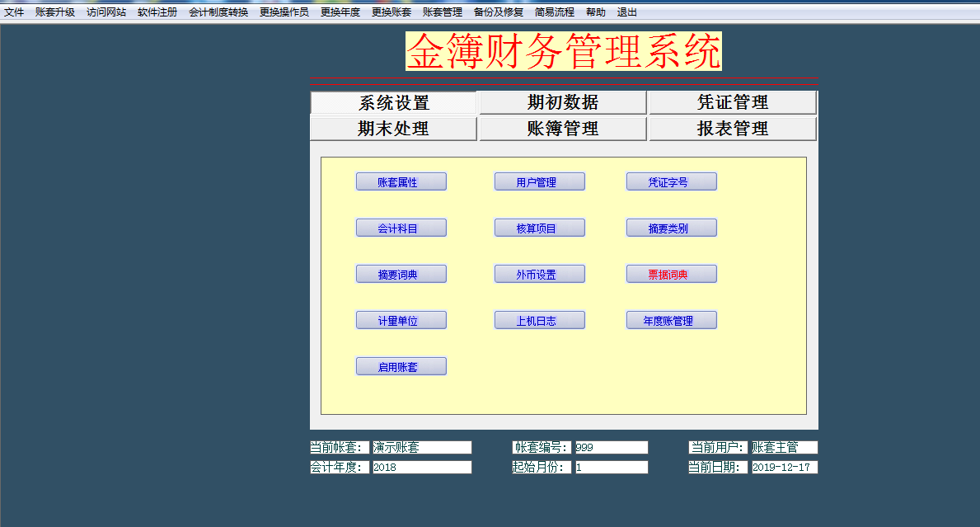Click the 当前用户: label
This screenshot has width=980, height=527.
[x=718, y=448]
